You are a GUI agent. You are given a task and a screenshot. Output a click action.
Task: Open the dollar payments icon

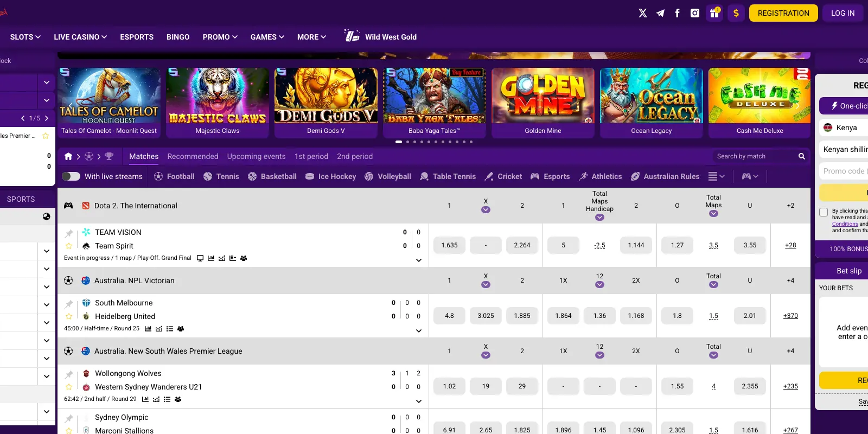point(736,13)
